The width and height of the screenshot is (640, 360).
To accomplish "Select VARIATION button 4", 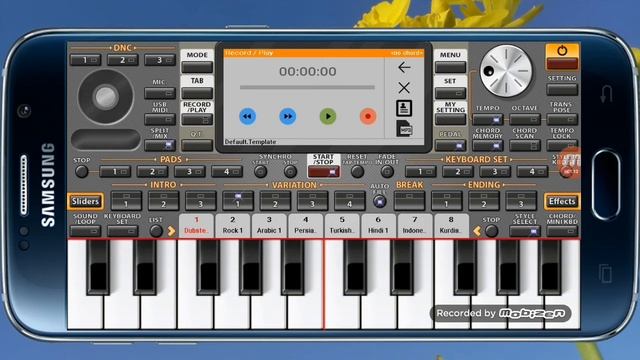I will (350, 201).
